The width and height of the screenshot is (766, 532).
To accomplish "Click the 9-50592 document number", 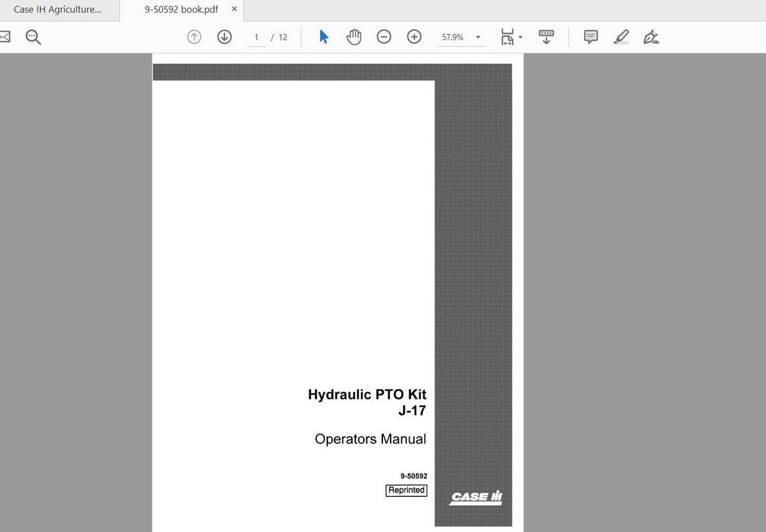I will (x=414, y=476).
